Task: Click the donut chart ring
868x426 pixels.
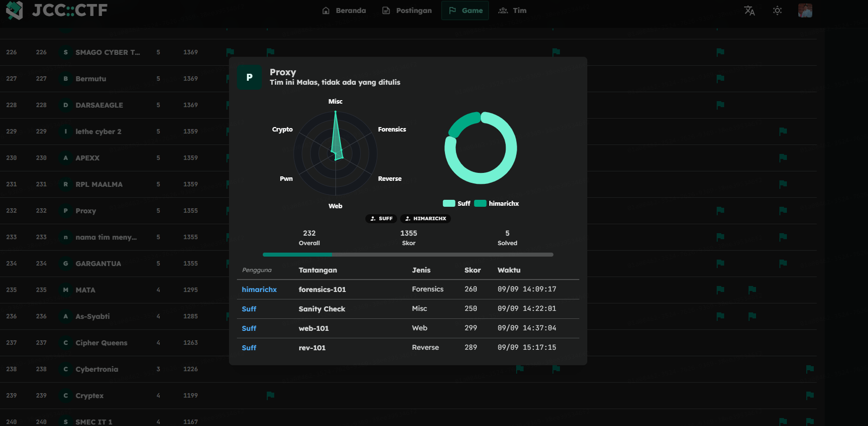Action: (481, 148)
